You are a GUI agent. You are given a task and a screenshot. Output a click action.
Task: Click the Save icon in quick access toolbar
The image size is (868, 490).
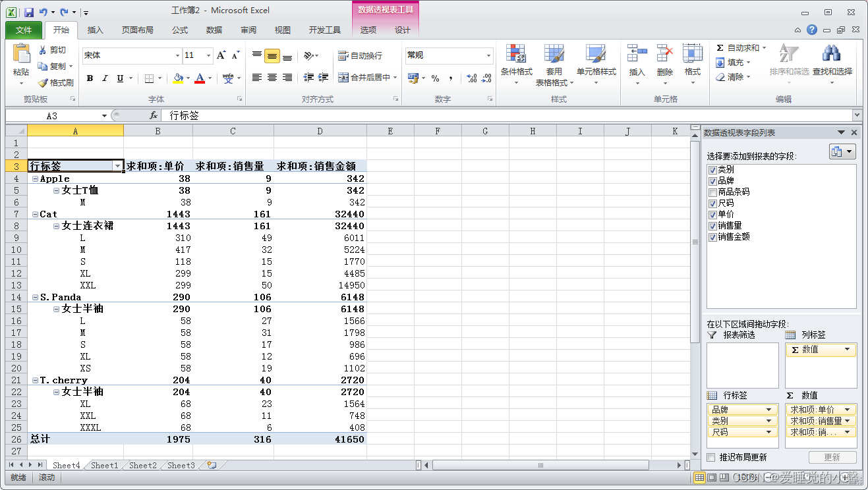click(29, 12)
